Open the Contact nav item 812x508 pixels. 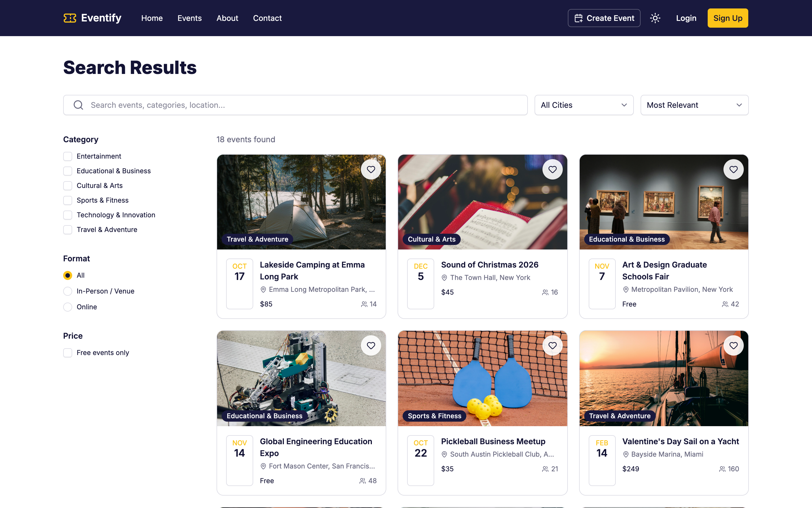click(x=267, y=18)
